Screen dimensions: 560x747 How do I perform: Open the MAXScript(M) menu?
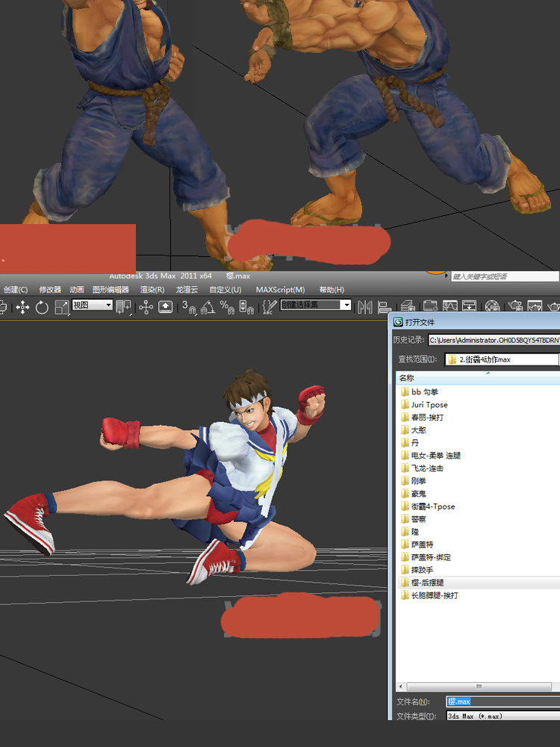280,290
